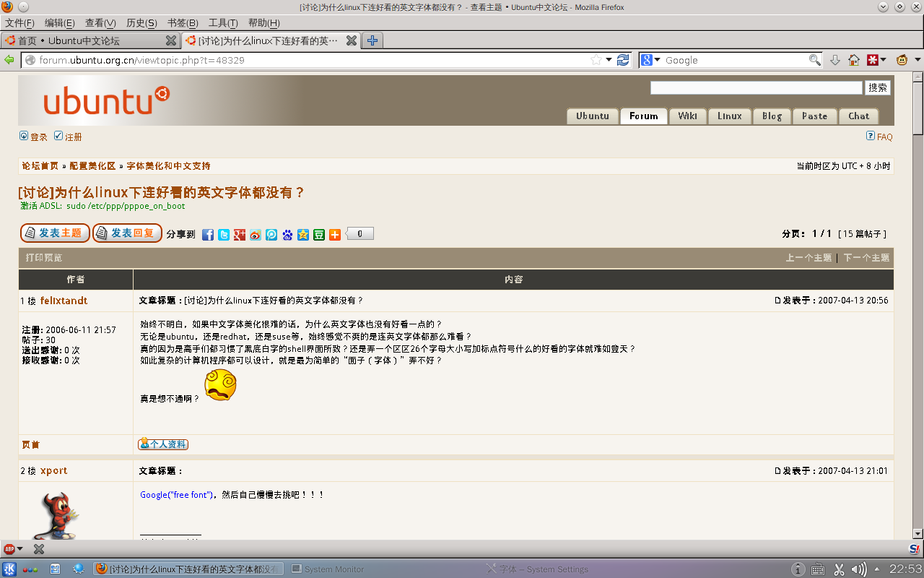924x578 pixels.
Task: Share the topic on Douban green icon
Action: pyautogui.click(x=319, y=234)
